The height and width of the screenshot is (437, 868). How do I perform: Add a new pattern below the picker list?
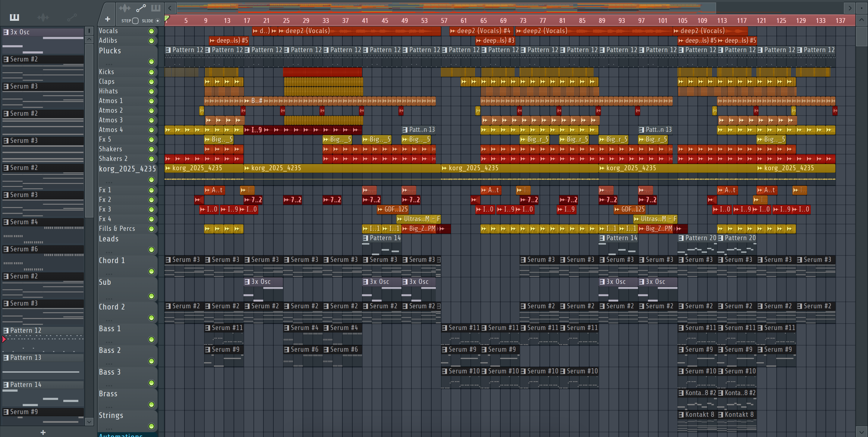click(43, 432)
